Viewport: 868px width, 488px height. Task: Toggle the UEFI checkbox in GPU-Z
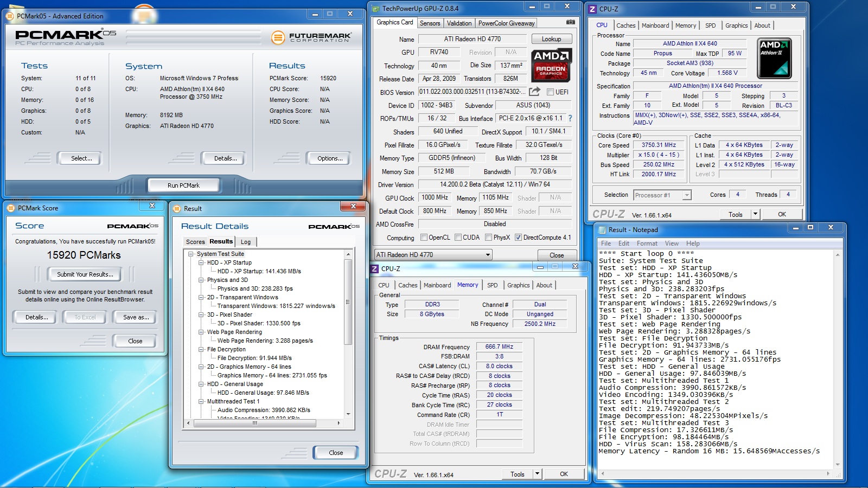point(550,92)
